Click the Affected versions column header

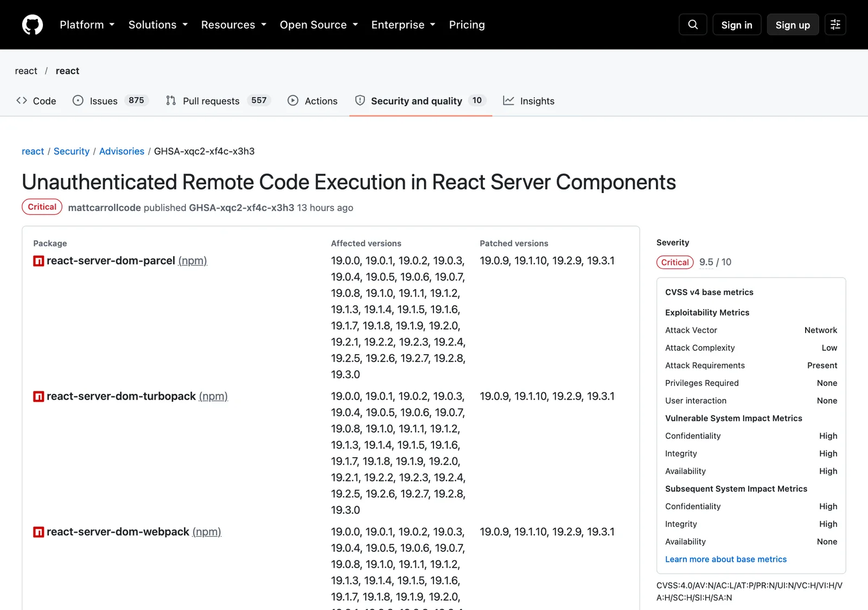tap(366, 243)
